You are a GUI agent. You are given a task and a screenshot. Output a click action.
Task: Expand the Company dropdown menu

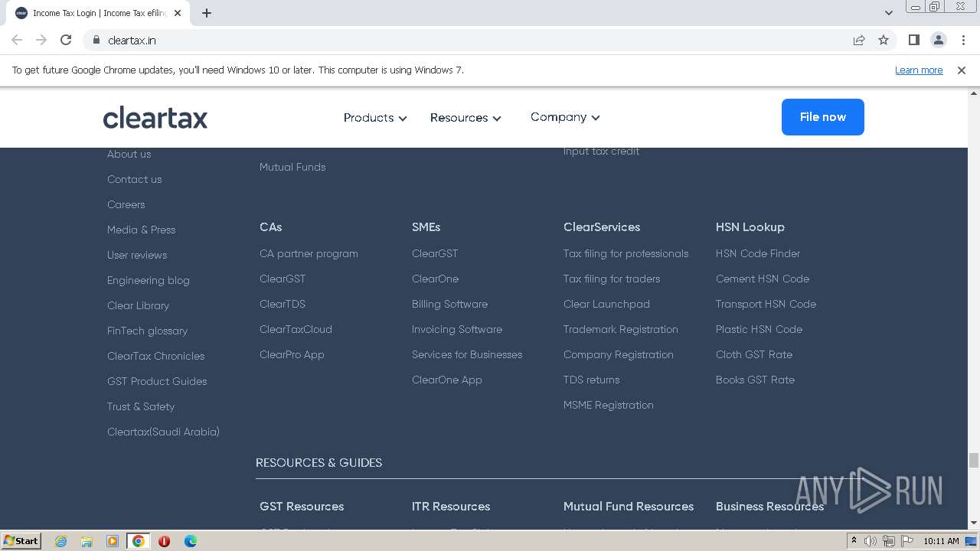coord(565,117)
